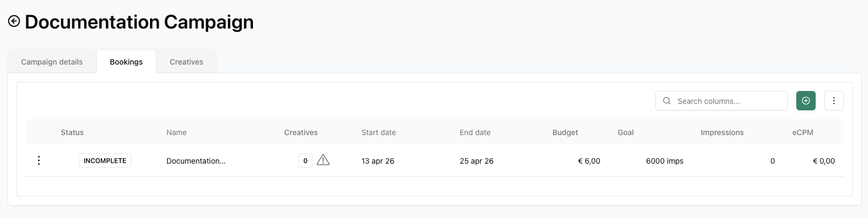Sort by the Budget column header
The image size is (868, 218).
(x=565, y=132)
